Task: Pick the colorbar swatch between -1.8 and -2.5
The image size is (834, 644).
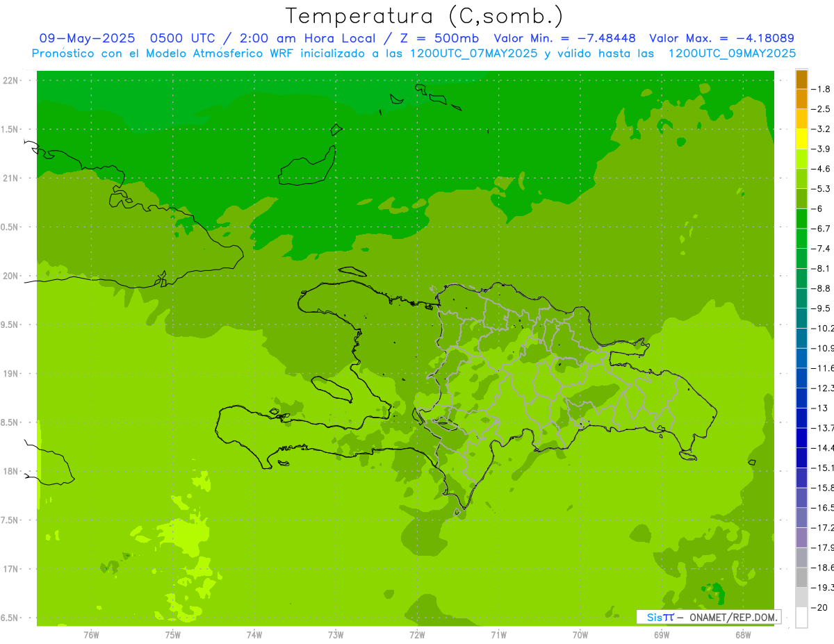Action: [x=801, y=99]
